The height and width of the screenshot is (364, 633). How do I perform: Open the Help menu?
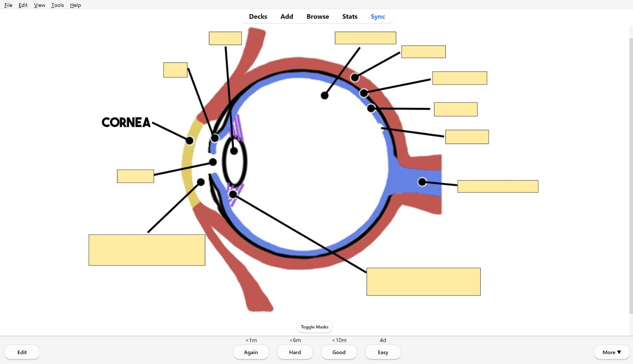point(75,5)
